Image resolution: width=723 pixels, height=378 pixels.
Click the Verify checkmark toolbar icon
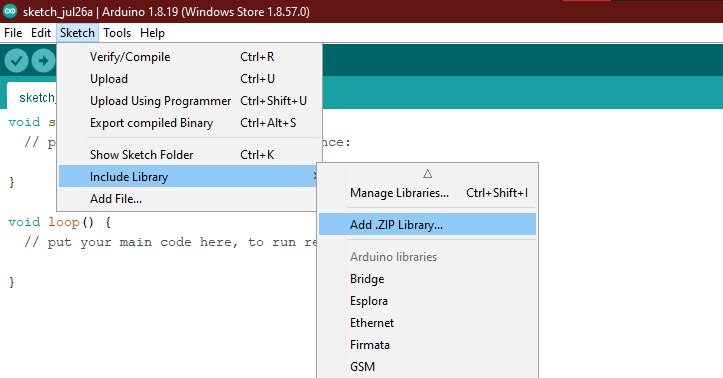17,60
